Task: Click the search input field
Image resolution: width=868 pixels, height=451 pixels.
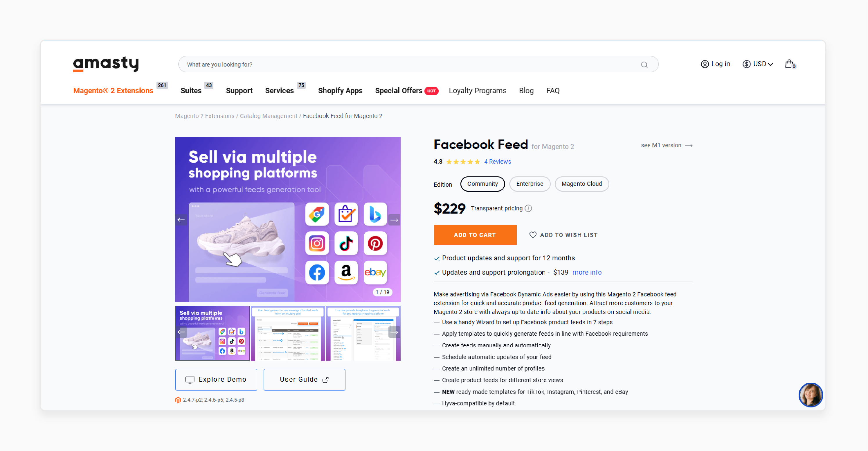Action: pos(418,64)
